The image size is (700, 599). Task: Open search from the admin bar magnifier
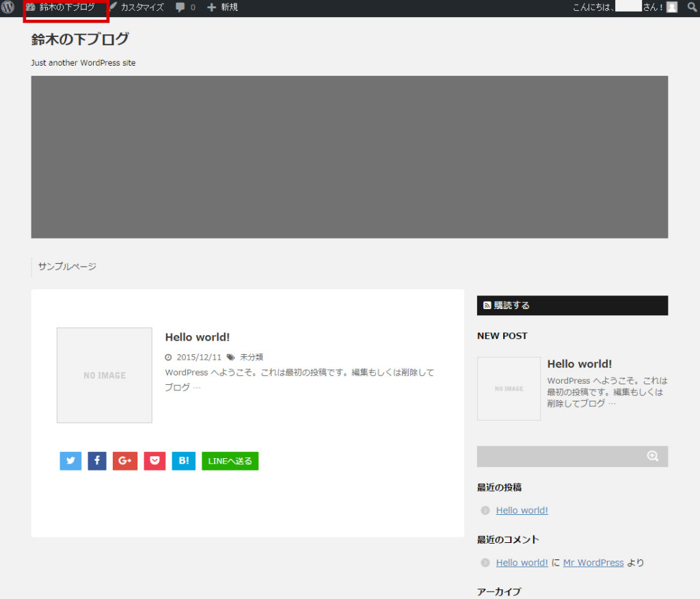click(x=692, y=8)
